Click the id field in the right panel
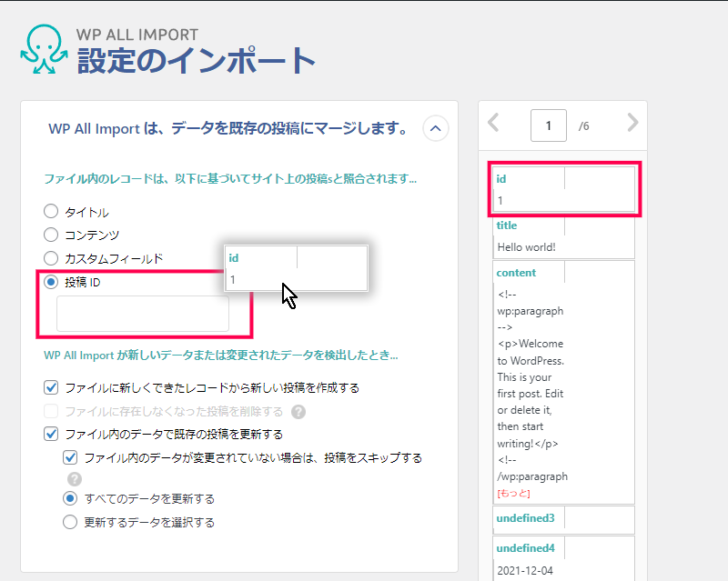728x581 pixels. coord(564,189)
